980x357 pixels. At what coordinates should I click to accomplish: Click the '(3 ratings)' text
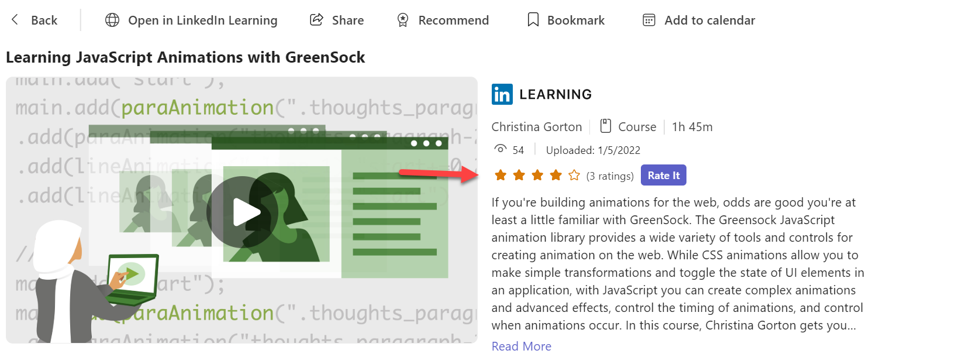coord(610,176)
